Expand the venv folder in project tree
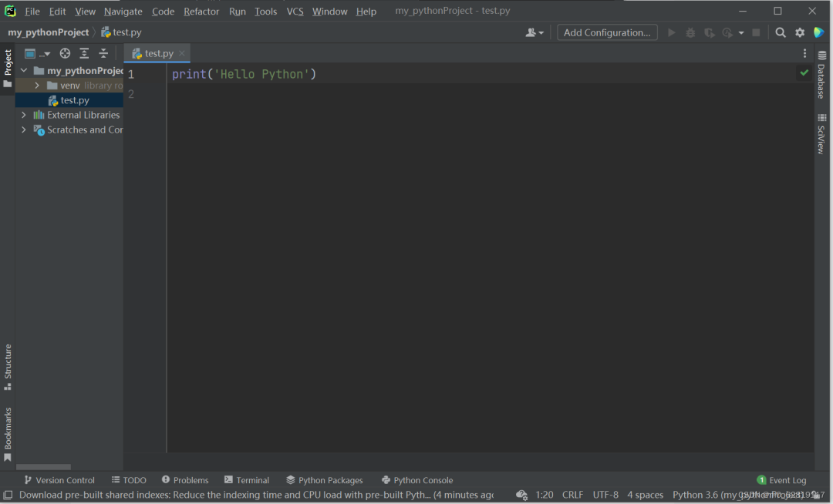 tap(37, 86)
